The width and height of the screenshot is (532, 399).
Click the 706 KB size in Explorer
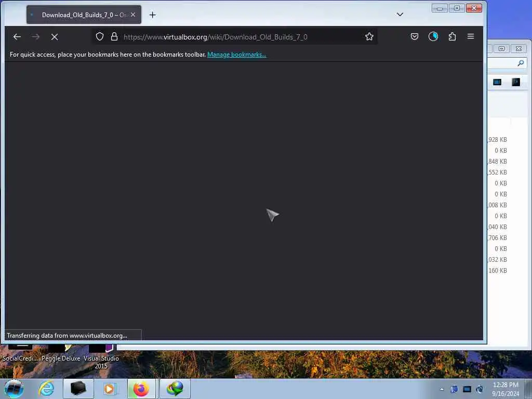pyautogui.click(x=497, y=238)
